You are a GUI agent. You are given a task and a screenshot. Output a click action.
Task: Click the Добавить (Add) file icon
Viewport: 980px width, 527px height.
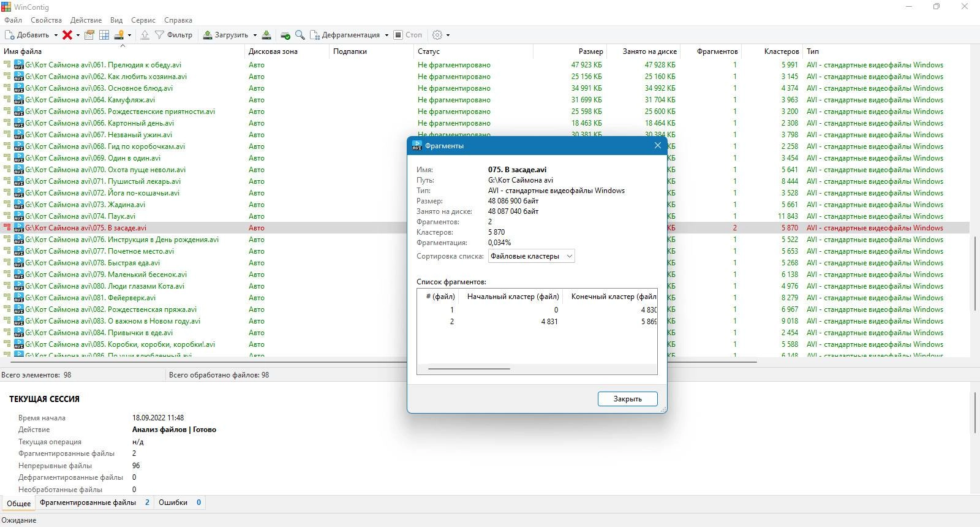[10, 35]
